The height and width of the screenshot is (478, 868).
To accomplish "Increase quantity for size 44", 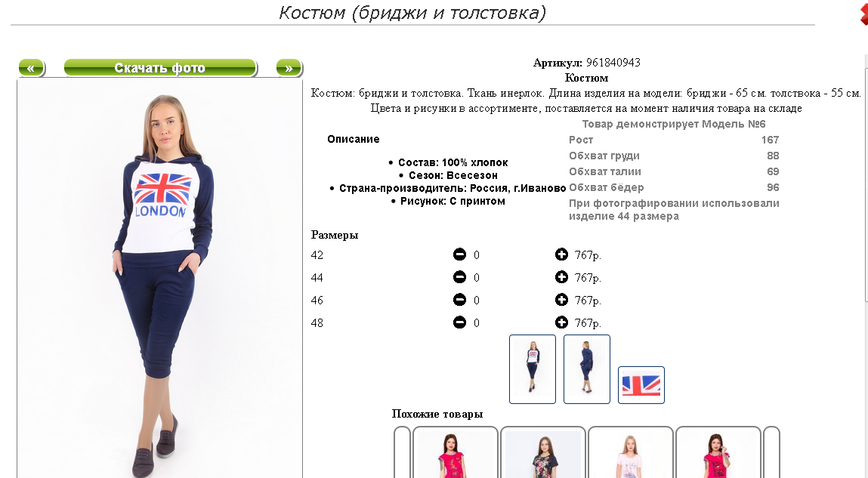I will click(x=561, y=277).
